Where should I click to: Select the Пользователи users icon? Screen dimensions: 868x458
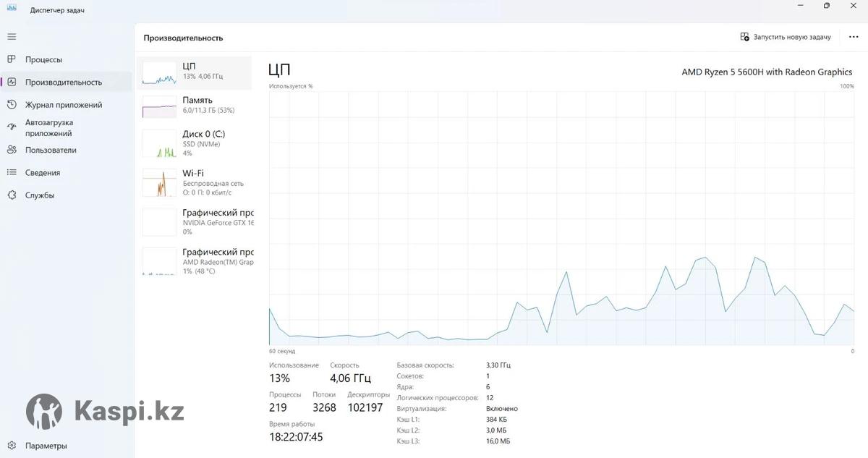click(12, 150)
